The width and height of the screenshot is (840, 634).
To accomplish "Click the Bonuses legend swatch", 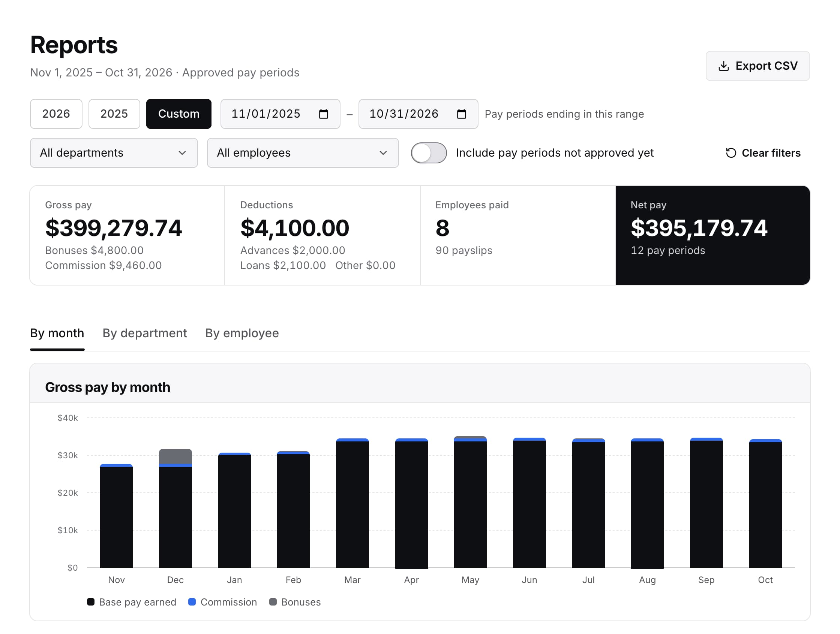I will [273, 602].
